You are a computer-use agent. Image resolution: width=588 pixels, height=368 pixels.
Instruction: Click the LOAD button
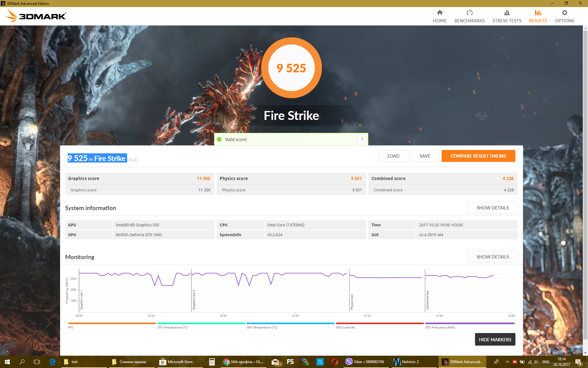point(393,156)
